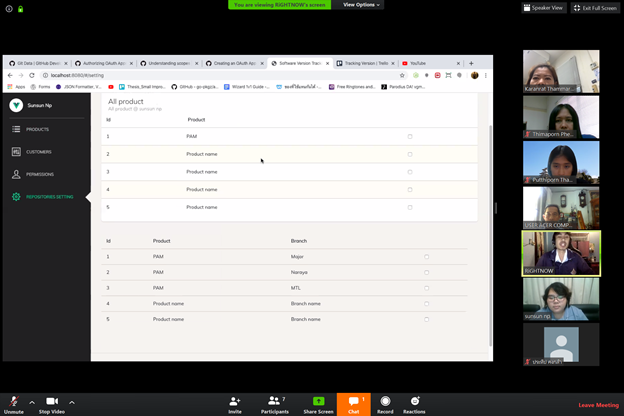Click the Stop Video camera icon
The height and width of the screenshot is (416, 624).
[52, 400]
